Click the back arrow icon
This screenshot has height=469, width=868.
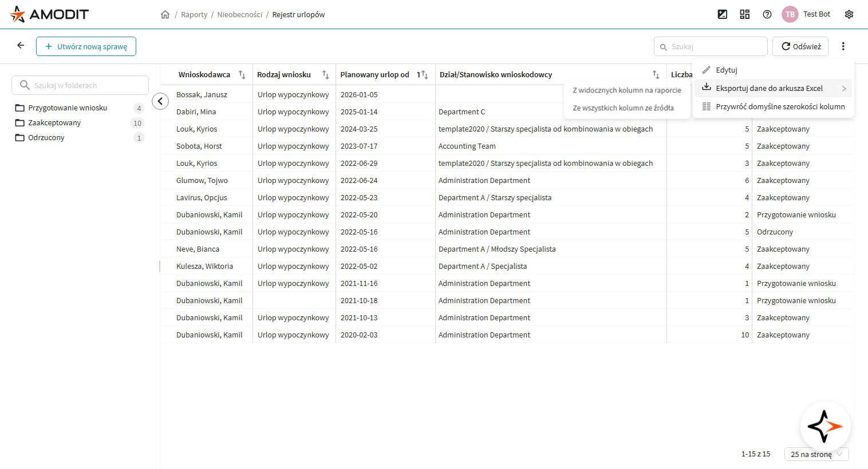pos(21,46)
